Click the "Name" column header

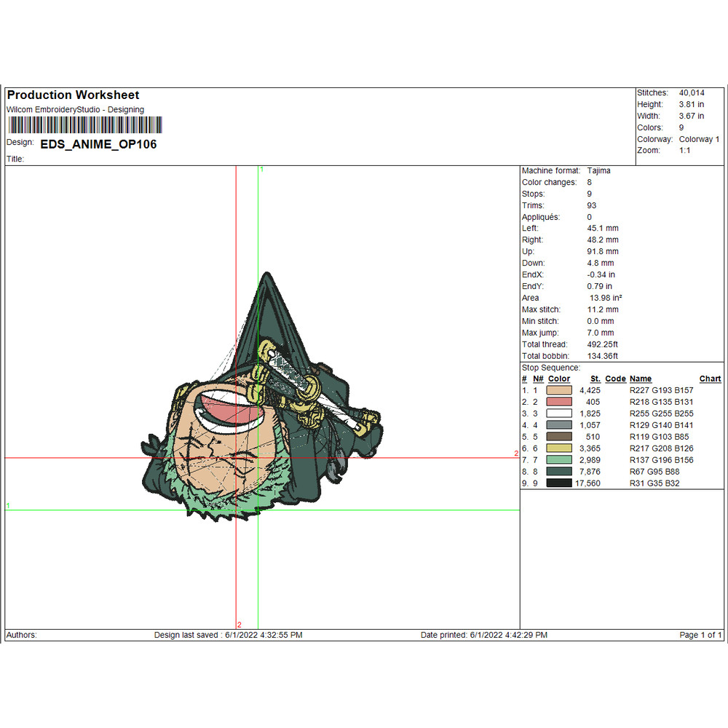coord(641,379)
